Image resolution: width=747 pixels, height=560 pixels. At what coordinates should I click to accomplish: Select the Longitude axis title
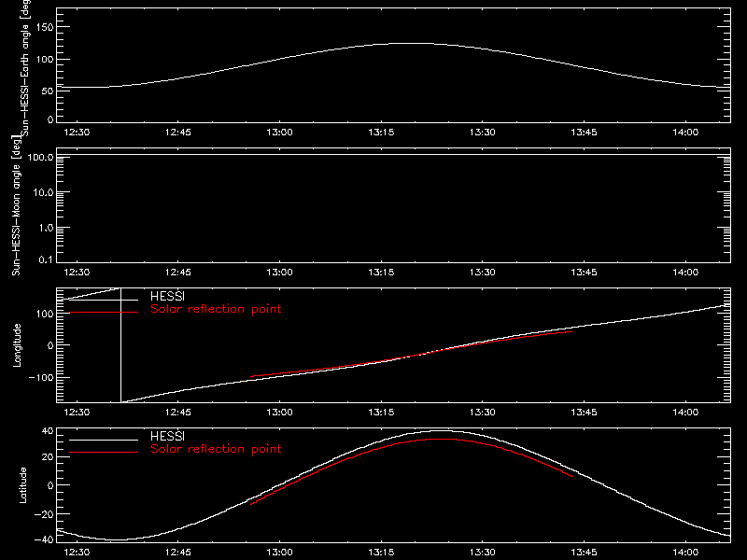coord(17,345)
